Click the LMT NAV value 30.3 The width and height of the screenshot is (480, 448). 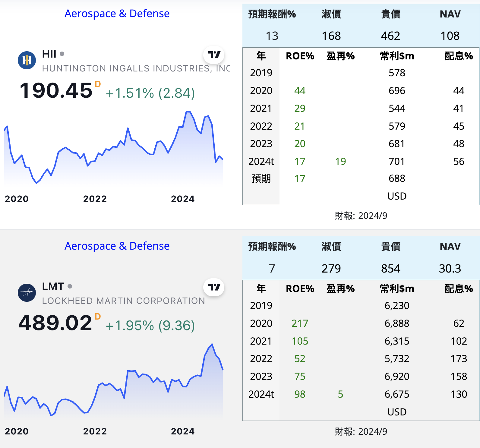point(450,268)
